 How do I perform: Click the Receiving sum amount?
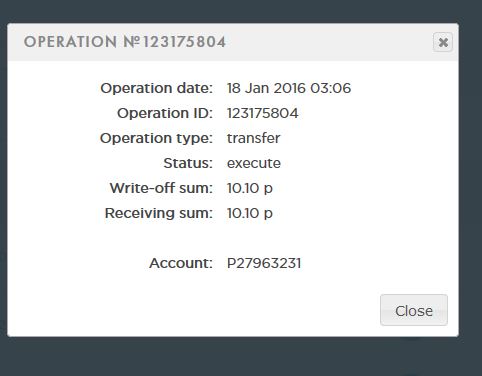[x=250, y=213]
